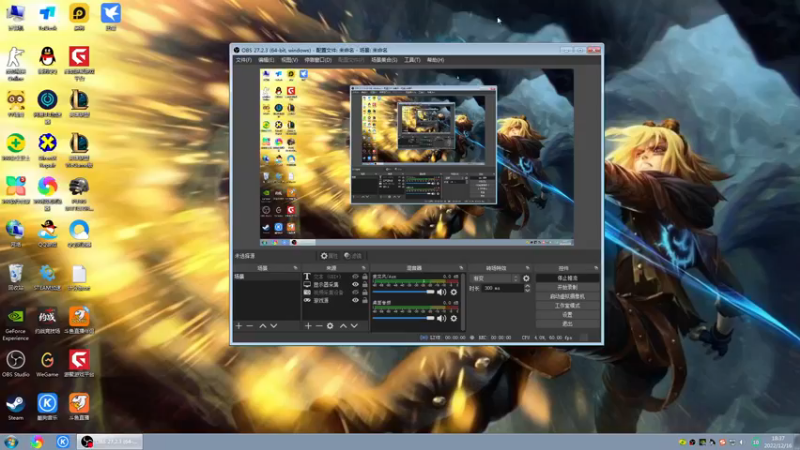Increase transition duration with up arrow
800x450 pixels.
[527, 286]
